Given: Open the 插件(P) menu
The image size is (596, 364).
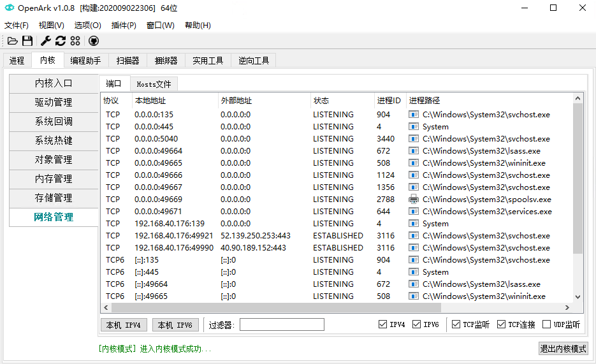Looking at the screenshot, I should pos(124,25).
